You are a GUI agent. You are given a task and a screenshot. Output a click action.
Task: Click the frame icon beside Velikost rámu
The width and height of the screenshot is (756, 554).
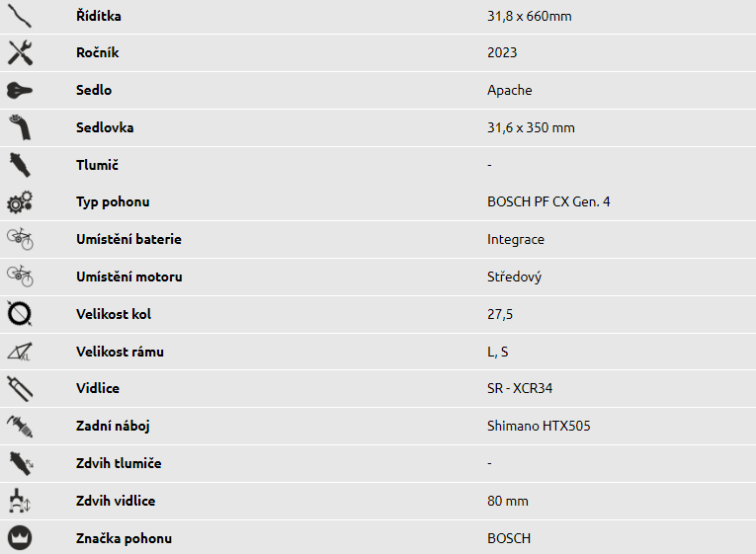pyautogui.click(x=20, y=352)
